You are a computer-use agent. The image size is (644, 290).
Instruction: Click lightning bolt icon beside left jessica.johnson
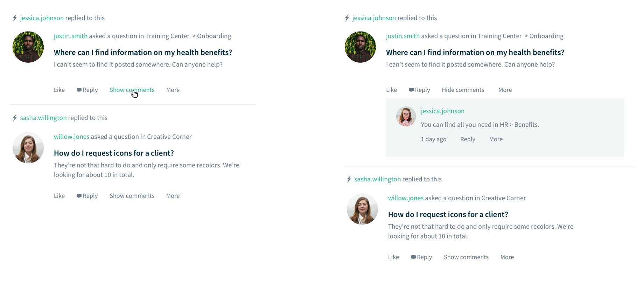tap(15, 18)
